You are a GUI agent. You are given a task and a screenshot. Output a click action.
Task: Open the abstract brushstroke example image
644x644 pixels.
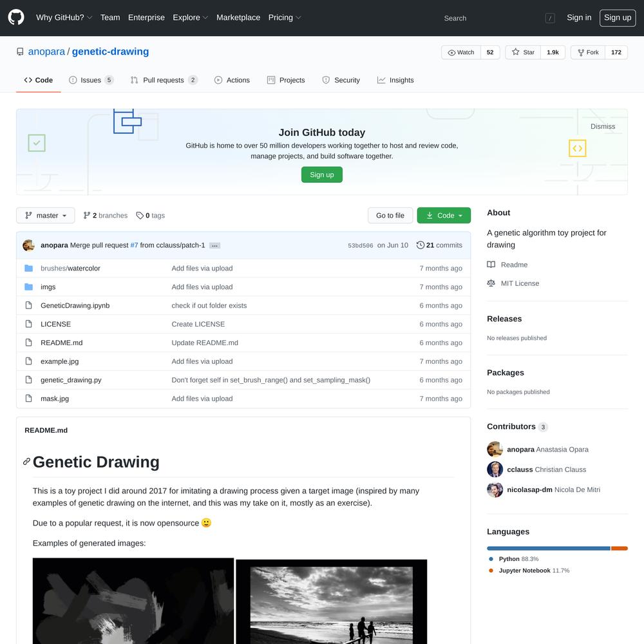[x=133, y=601]
